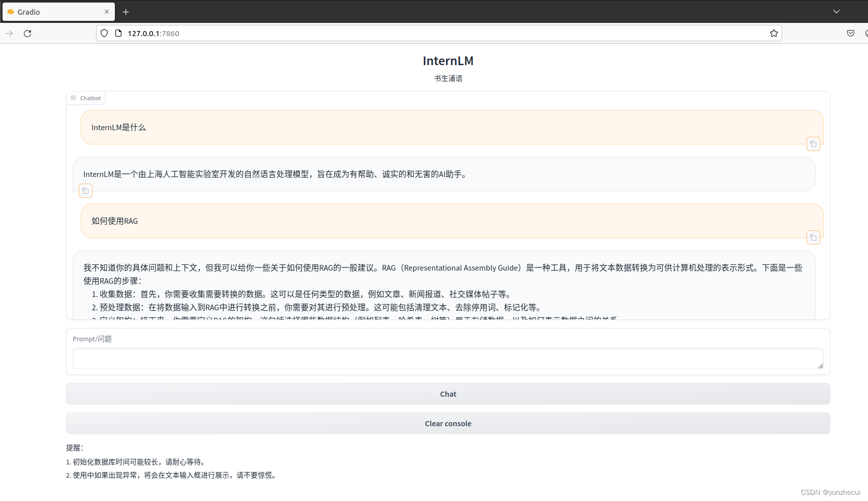
Task: Open the tracking protection shield icon
Action: pos(104,34)
